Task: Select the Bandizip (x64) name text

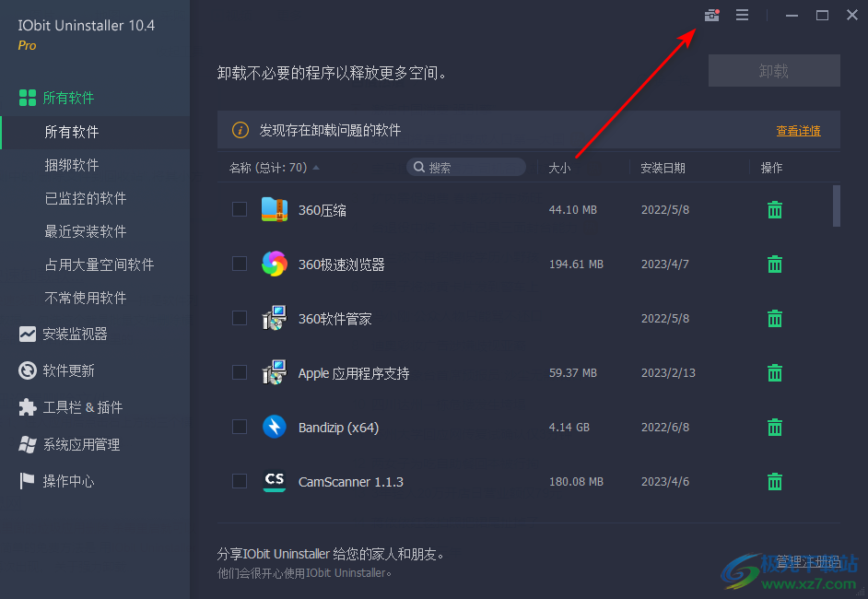Action: [x=338, y=428]
